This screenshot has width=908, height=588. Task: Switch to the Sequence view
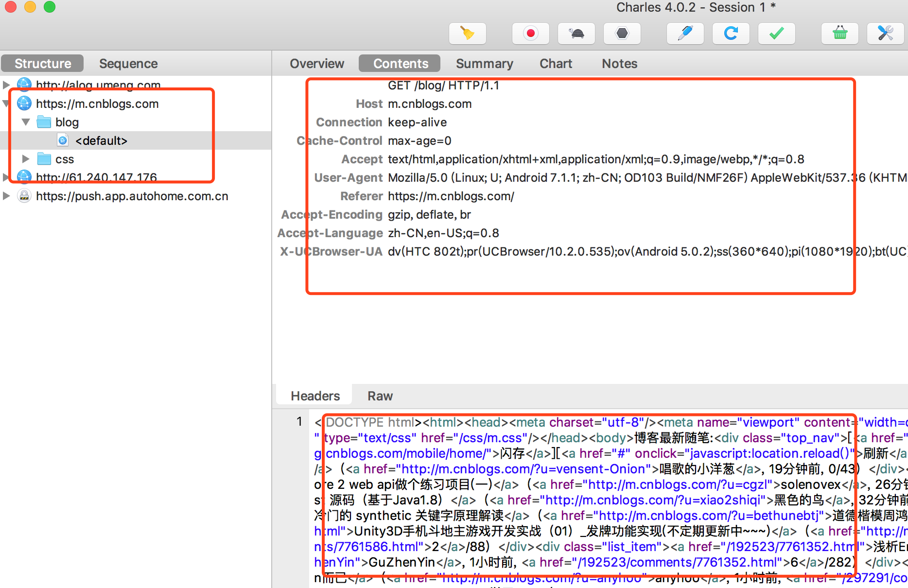tap(128, 64)
